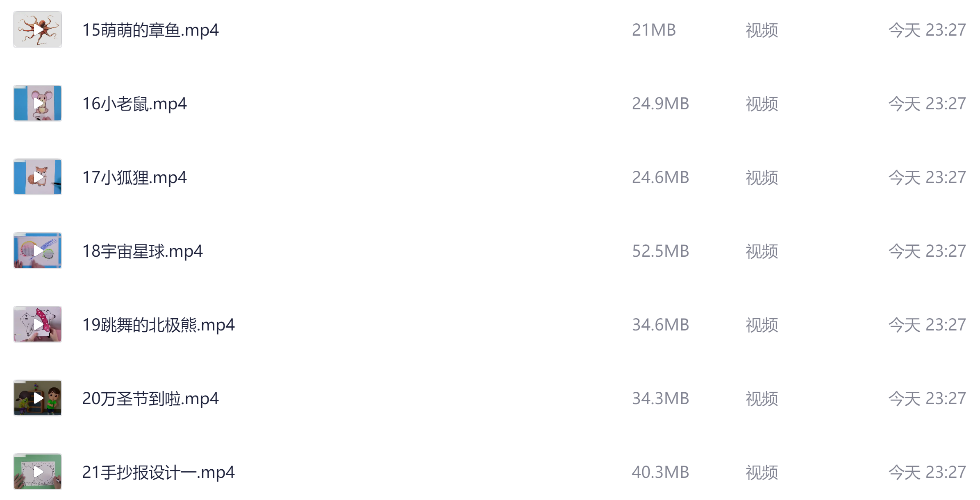The width and height of the screenshot is (980, 500).
Task: Click the play icon on 19跳舞的北极熊 thumbnail
Action: point(38,324)
